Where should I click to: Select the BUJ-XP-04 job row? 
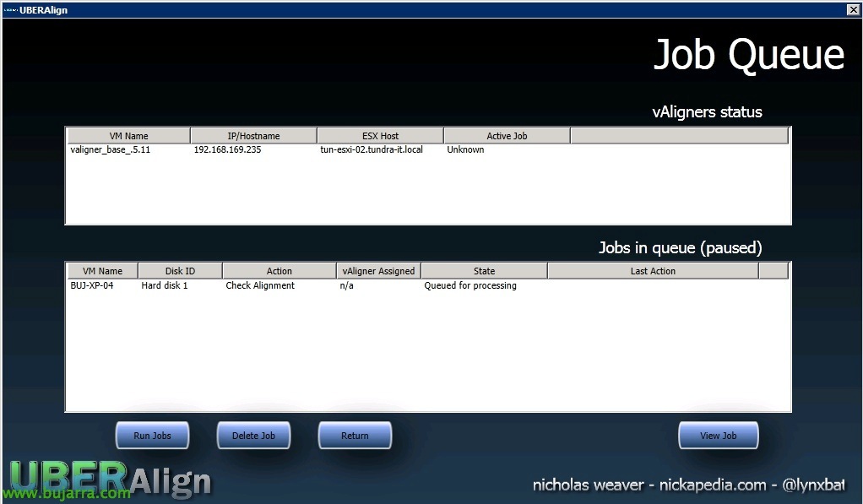428,285
